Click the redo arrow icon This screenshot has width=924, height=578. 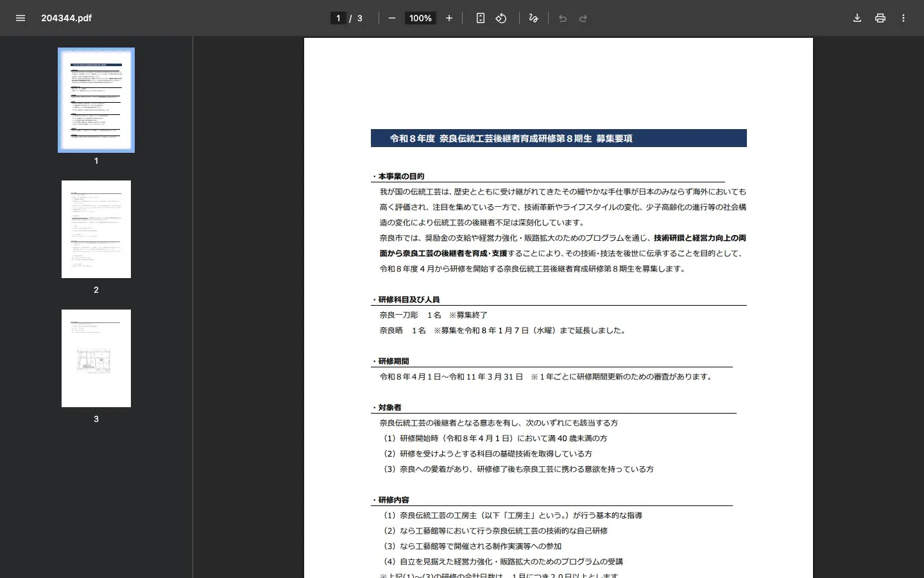583,18
